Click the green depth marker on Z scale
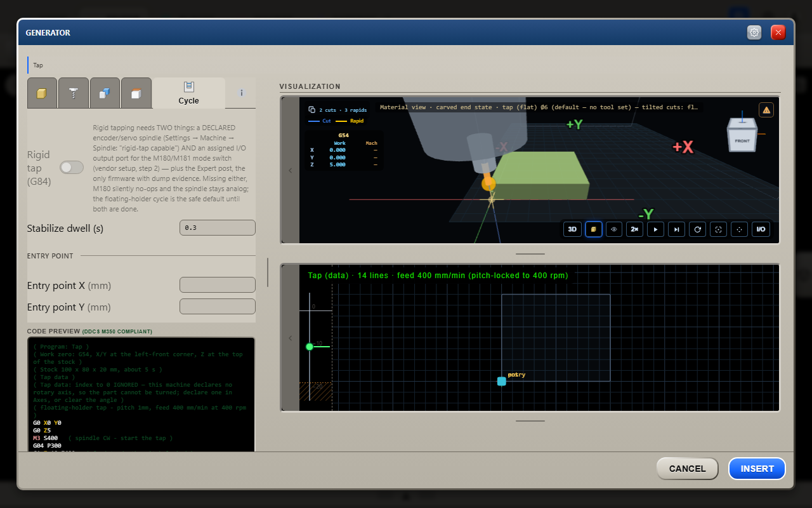This screenshot has height=508, width=812. pyautogui.click(x=310, y=347)
